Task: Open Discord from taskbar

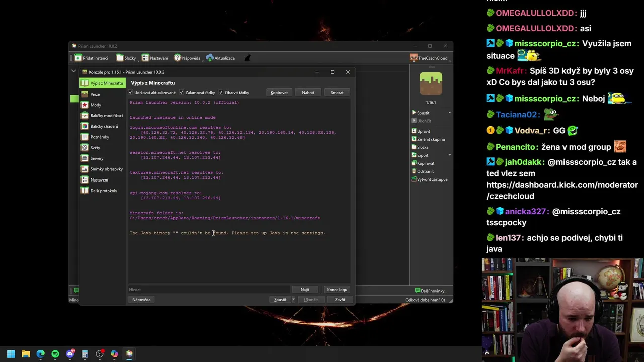Action: tap(70, 354)
